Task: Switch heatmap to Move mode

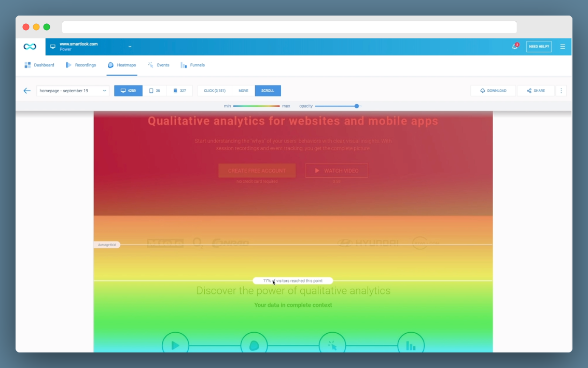Action: pos(243,91)
